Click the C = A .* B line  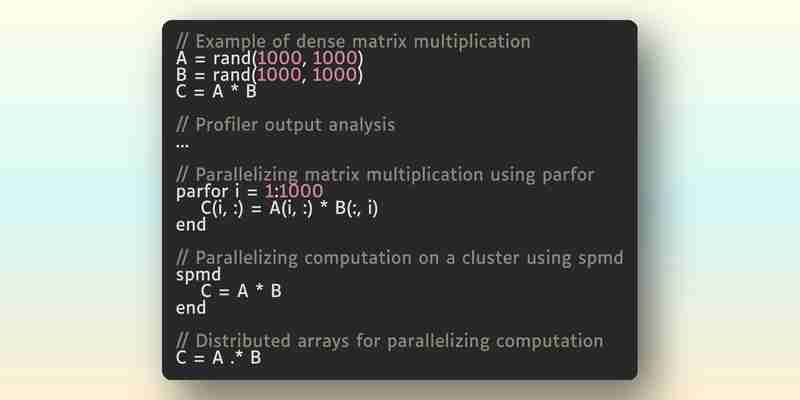(x=218, y=358)
